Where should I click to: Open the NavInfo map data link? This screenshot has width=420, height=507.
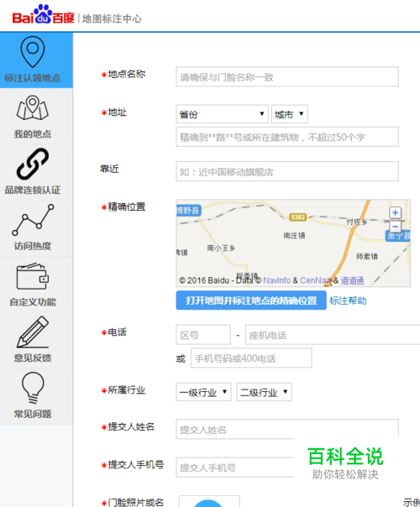coord(276,280)
